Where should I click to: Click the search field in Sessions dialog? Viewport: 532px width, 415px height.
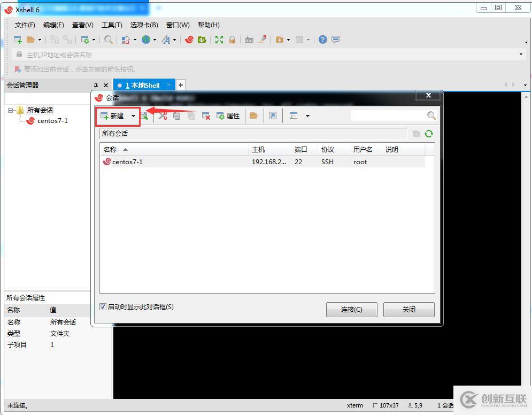click(x=389, y=116)
